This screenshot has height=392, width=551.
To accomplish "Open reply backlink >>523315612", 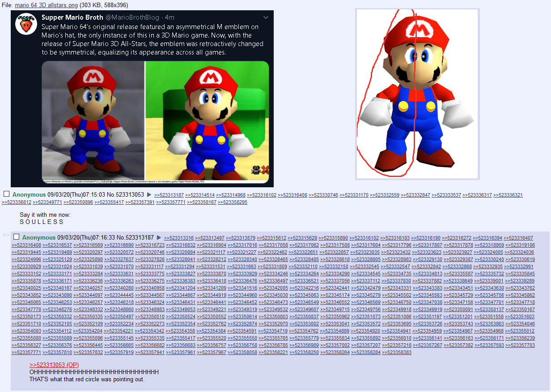I will tap(271, 238).
